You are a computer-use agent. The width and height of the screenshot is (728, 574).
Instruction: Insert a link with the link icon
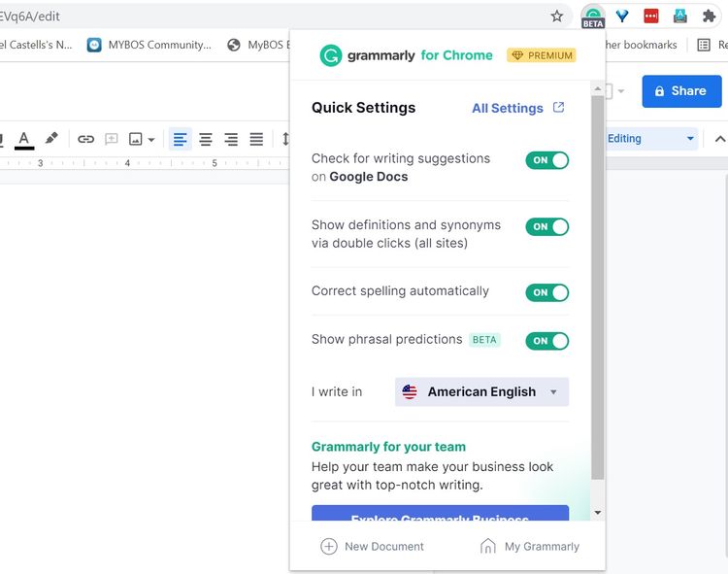(85, 139)
